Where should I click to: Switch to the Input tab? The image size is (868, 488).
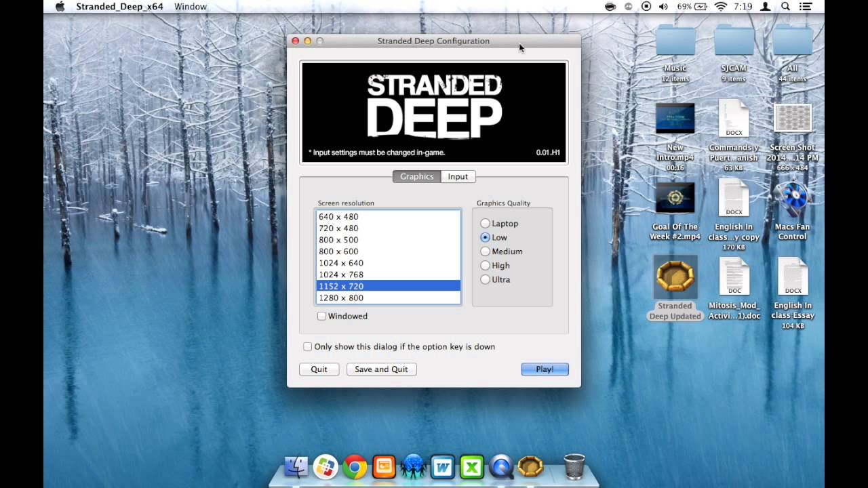coord(458,176)
